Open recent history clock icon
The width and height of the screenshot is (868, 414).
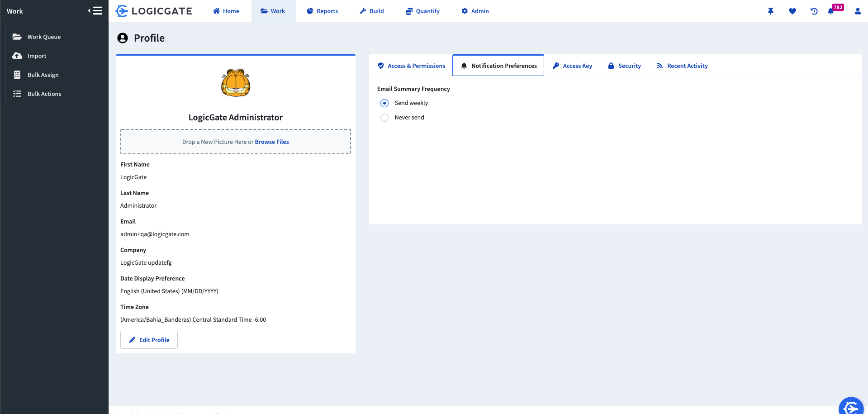click(814, 11)
